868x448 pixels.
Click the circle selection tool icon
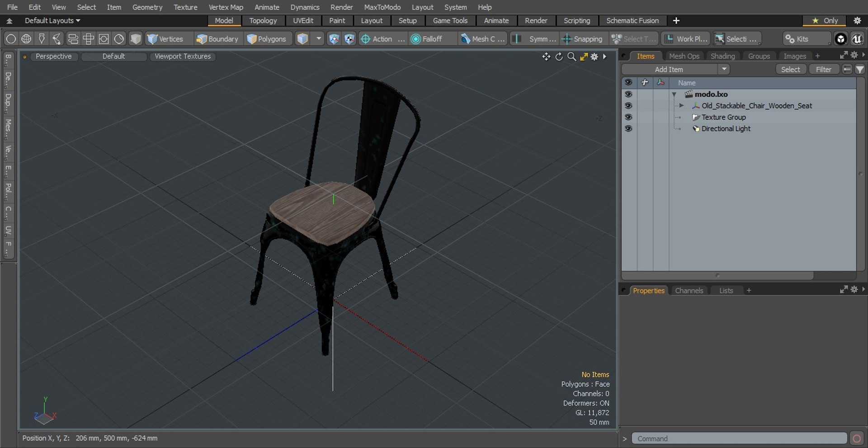[11, 39]
